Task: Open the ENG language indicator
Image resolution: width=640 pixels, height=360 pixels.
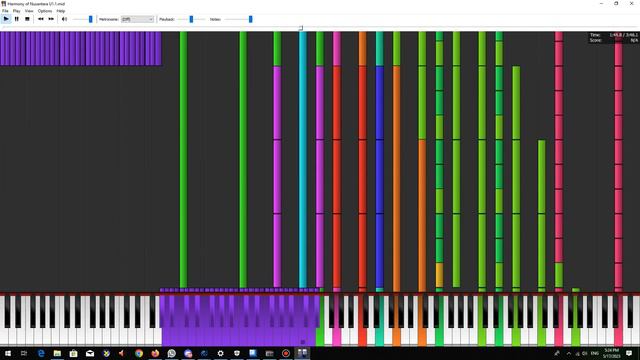Action: pos(595,353)
